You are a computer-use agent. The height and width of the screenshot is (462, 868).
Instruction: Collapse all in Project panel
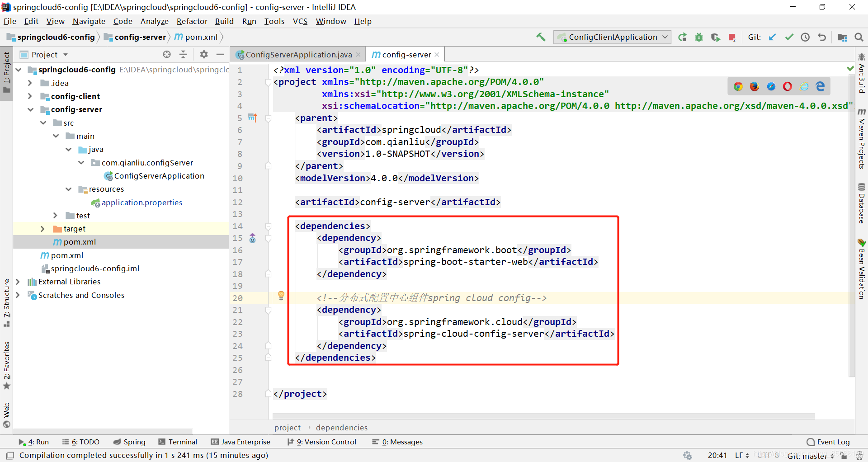click(183, 54)
